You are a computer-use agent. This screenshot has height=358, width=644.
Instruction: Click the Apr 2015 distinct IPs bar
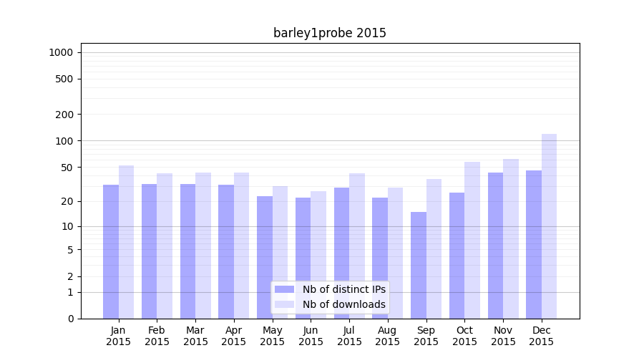tap(226, 251)
